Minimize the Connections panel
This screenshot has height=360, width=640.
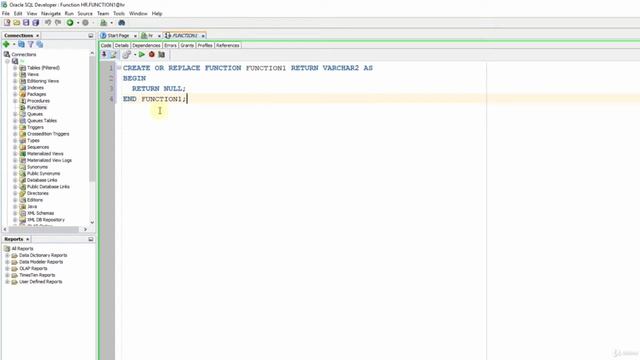click(91, 36)
